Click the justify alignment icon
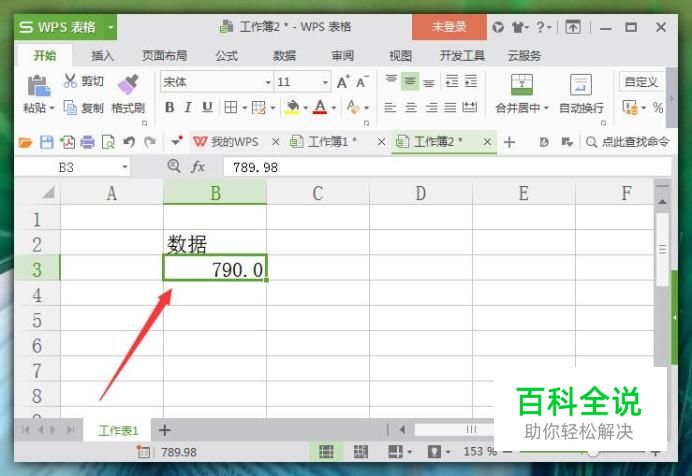 [450, 107]
